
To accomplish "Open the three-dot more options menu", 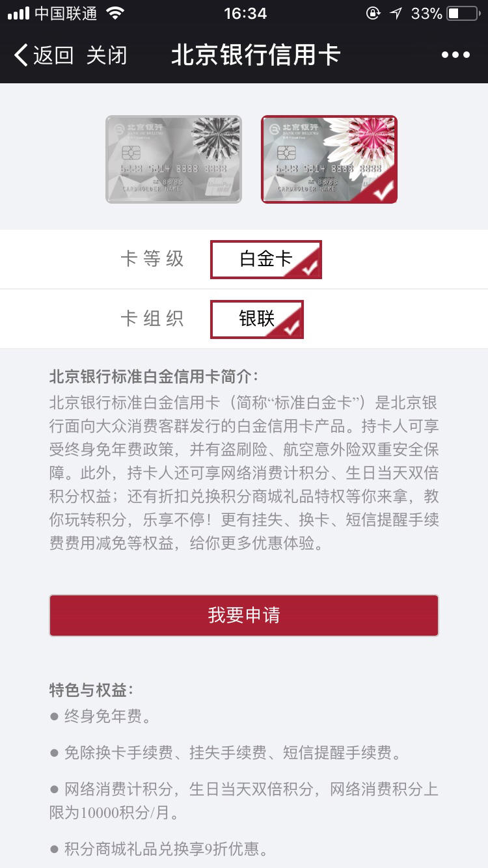I will (455, 55).
